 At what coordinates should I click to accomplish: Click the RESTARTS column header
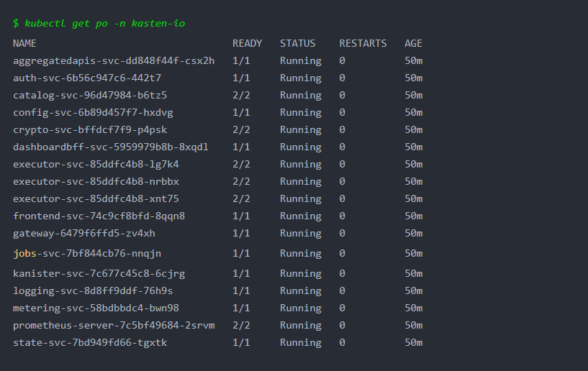click(x=363, y=43)
